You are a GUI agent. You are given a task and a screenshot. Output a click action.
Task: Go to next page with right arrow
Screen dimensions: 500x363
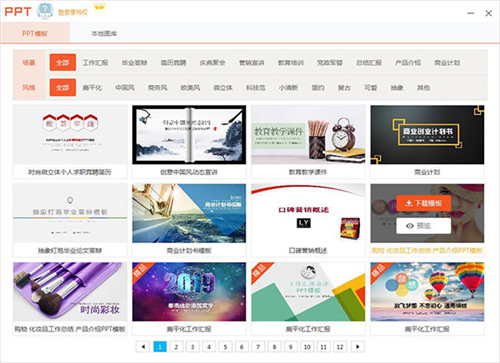click(357, 347)
